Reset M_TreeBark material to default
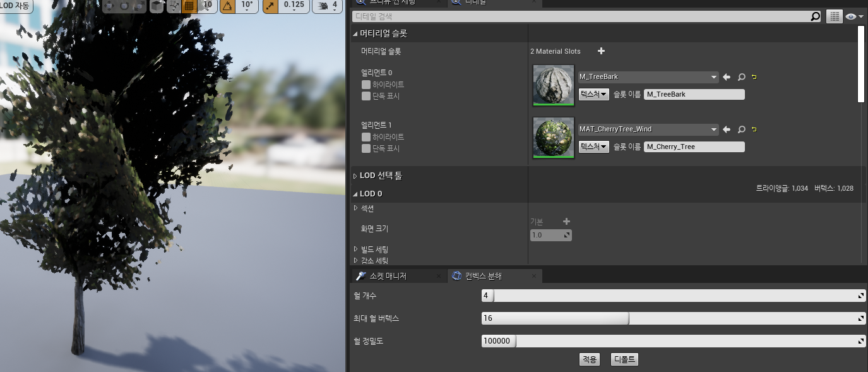Image resolution: width=868 pixels, height=372 pixels. [754, 77]
